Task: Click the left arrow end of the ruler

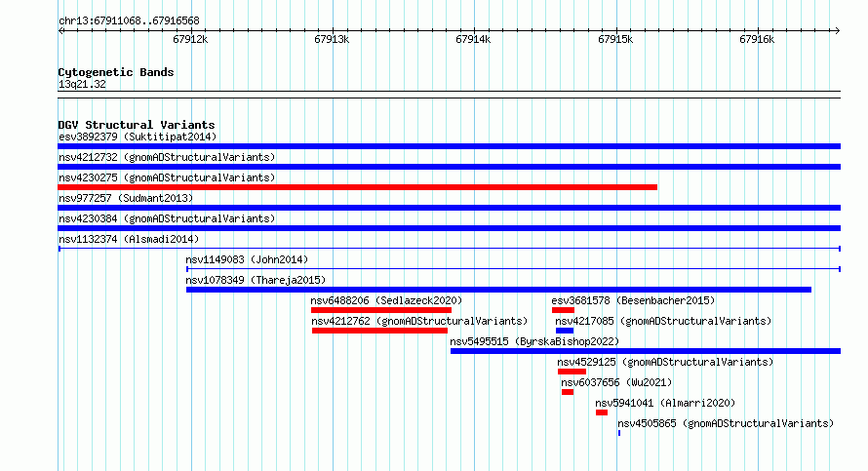Action: (60, 30)
